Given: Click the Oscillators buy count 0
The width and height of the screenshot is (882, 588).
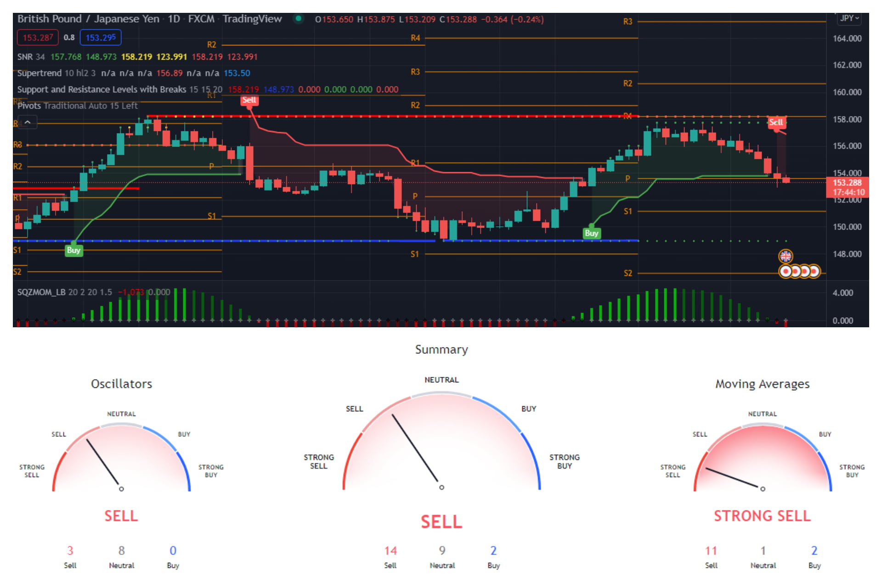Looking at the screenshot, I should tap(173, 551).
